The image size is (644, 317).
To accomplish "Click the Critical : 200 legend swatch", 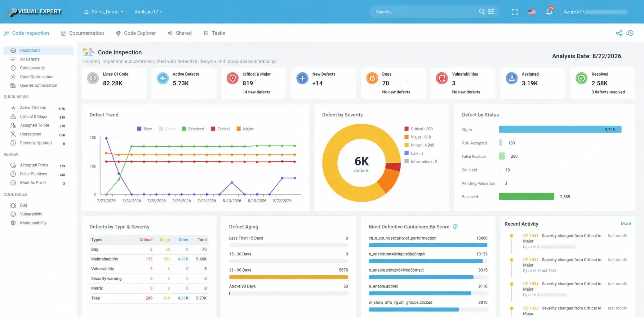I will tap(407, 129).
